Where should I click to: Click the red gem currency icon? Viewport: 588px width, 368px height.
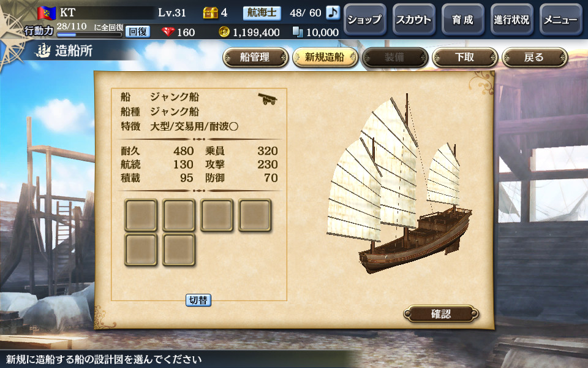point(168,32)
